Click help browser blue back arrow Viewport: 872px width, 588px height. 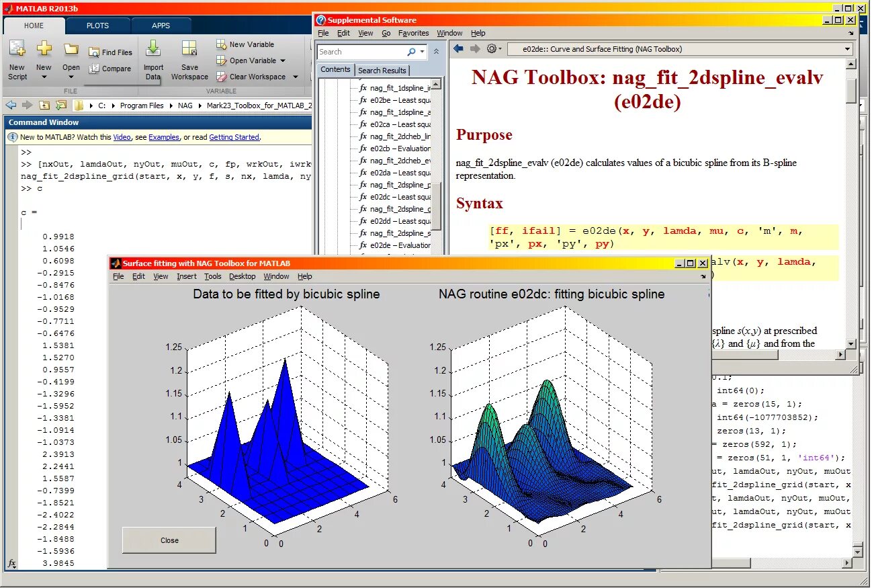(458, 48)
